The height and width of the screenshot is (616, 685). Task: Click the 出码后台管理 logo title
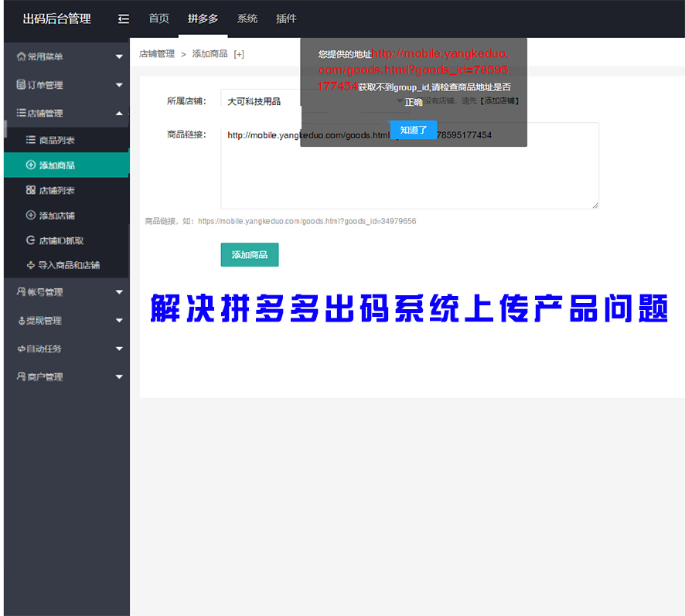pos(56,19)
